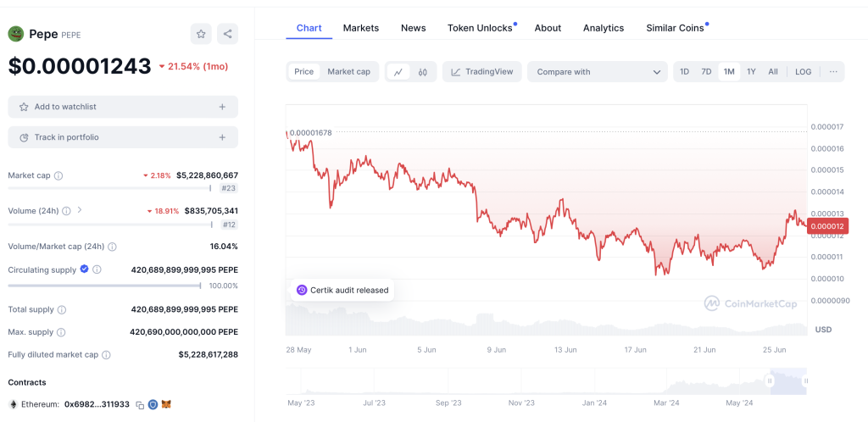This screenshot has height=422, width=868.
Task: Click info icon next to Fully diluted market cap
Action: (106, 355)
